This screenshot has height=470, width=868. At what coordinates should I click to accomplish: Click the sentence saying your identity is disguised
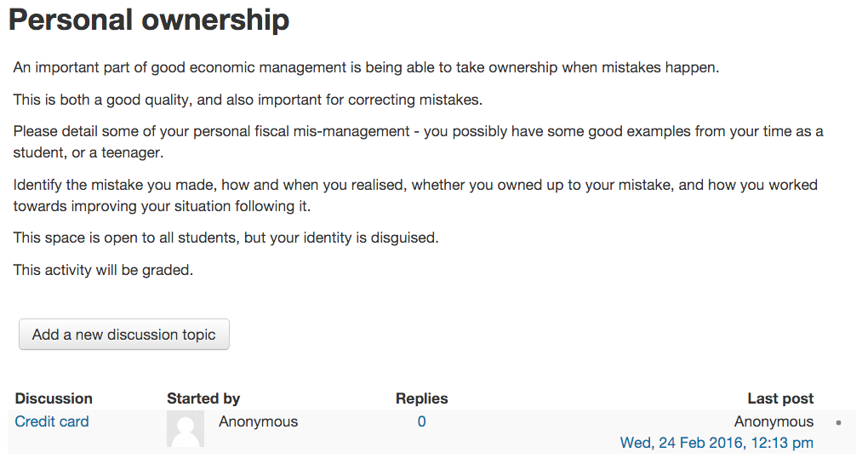point(226,238)
